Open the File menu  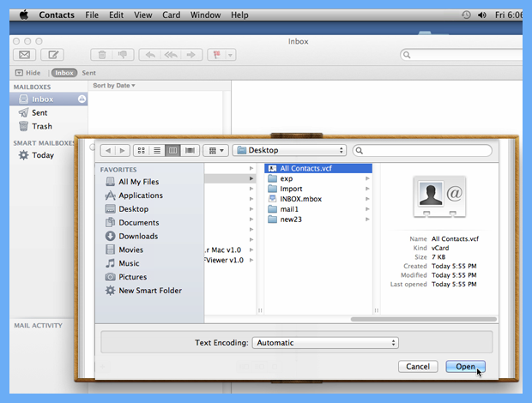coord(92,15)
